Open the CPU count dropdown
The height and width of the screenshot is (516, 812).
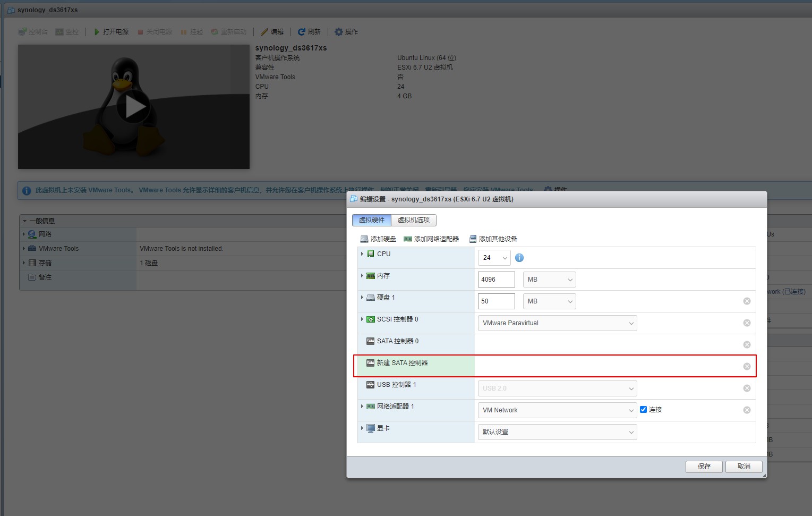point(494,258)
